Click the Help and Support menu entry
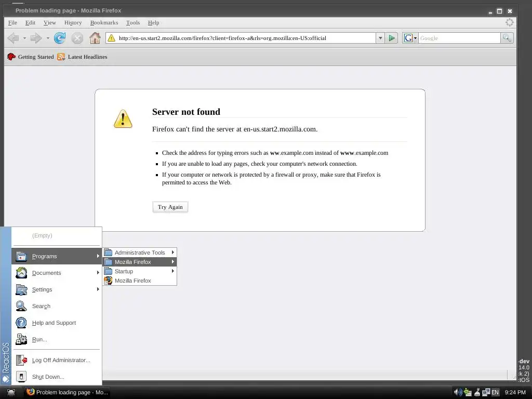 click(57, 323)
